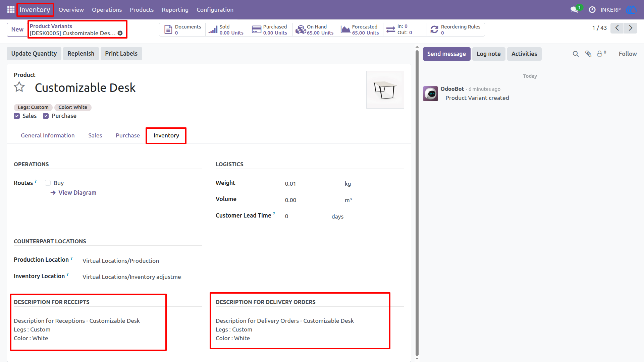Click Color: White attribute tag
Screen dimensions: 644x362
pos(73,107)
